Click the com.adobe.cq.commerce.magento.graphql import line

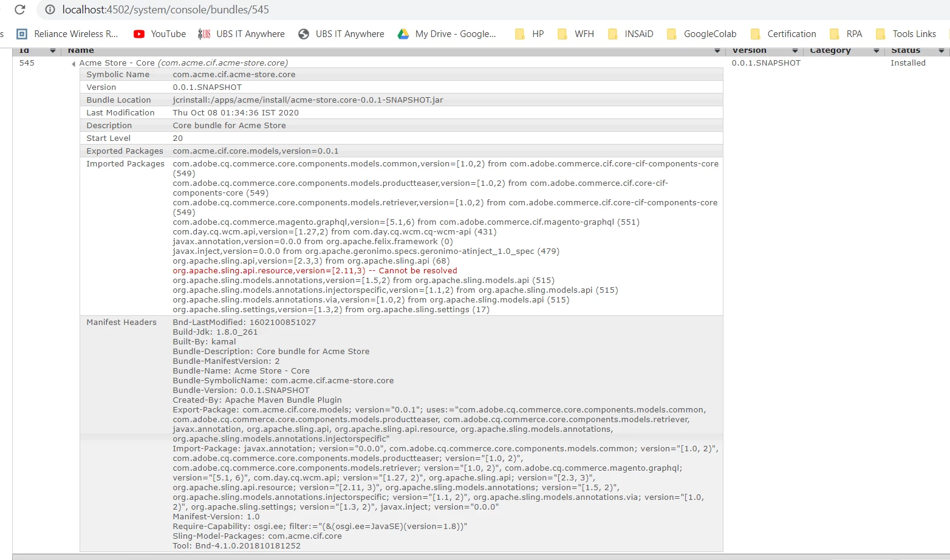(406, 222)
